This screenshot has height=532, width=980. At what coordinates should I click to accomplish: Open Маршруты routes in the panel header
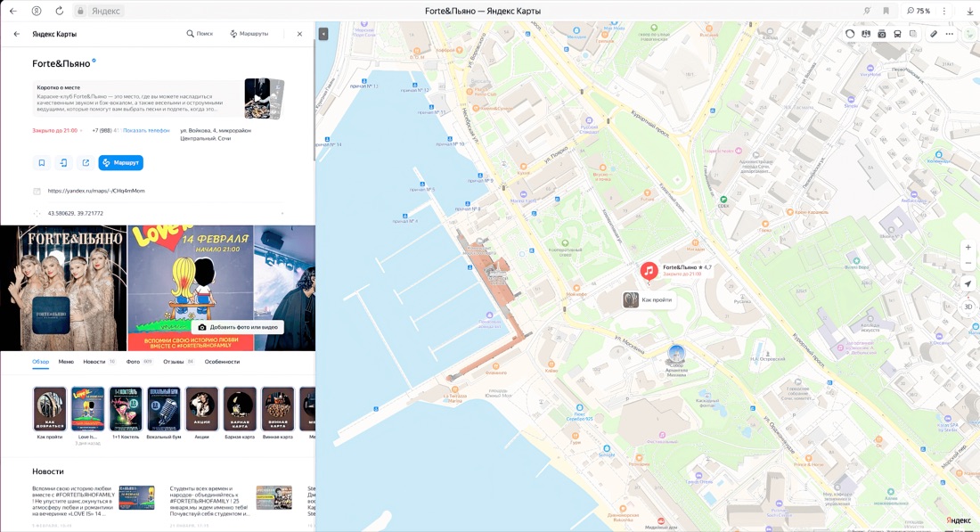pos(249,34)
